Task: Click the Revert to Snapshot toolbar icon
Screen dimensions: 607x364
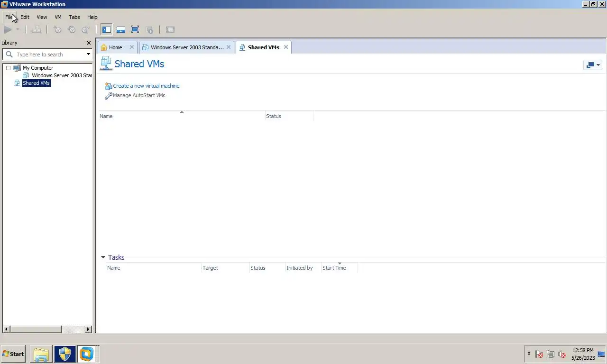Action: 72,29
